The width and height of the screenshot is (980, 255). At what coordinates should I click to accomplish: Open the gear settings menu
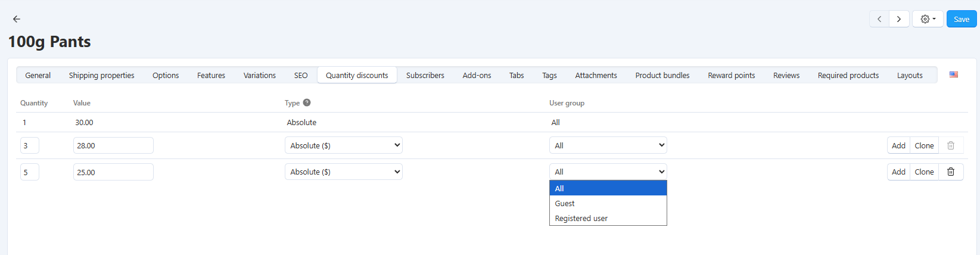click(x=928, y=19)
